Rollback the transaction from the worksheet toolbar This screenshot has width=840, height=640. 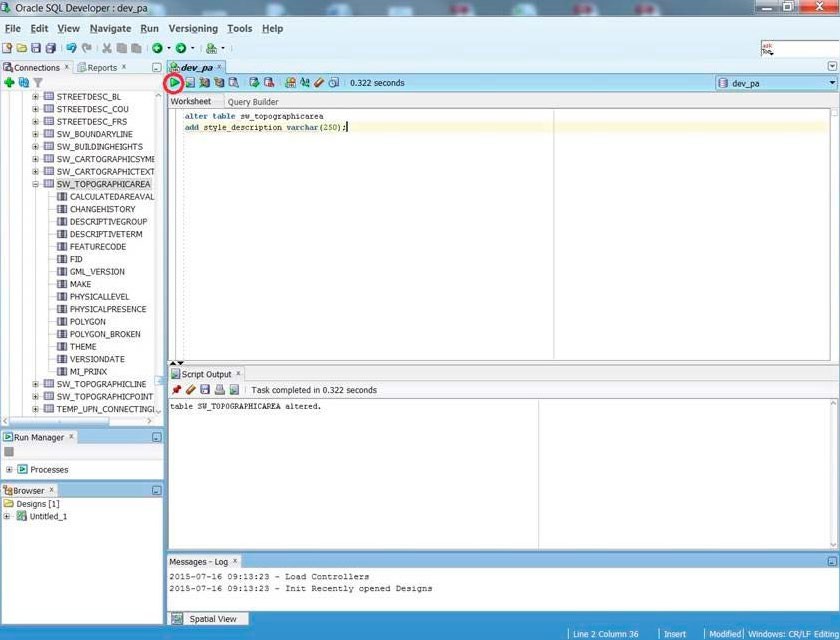(268, 83)
